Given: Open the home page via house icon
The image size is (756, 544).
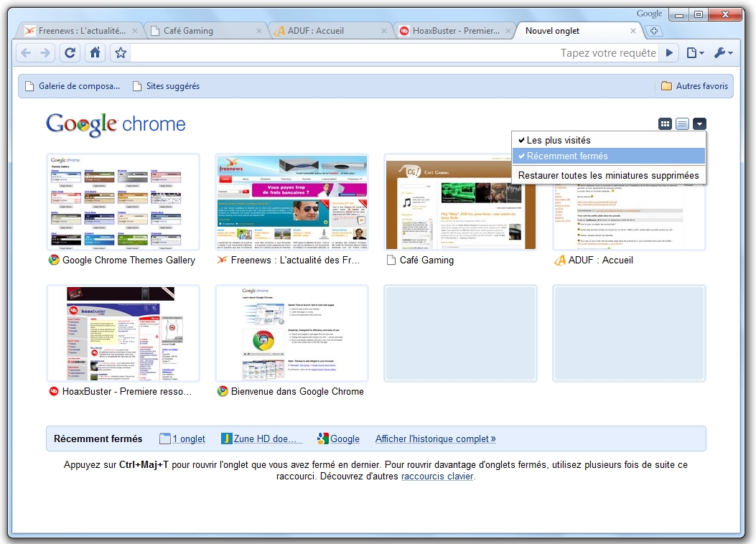Looking at the screenshot, I should pyautogui.click(x=95, y=52).
